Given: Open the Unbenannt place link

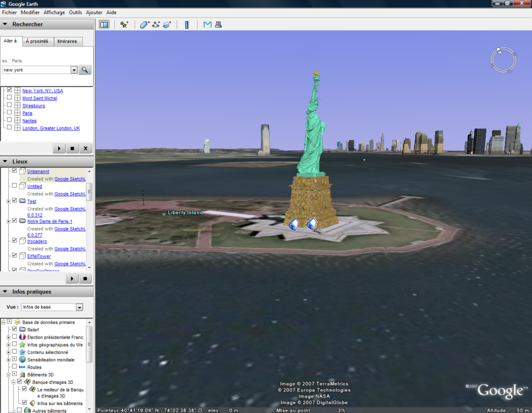Looking at the screenshot, I should tap(38, 172).
